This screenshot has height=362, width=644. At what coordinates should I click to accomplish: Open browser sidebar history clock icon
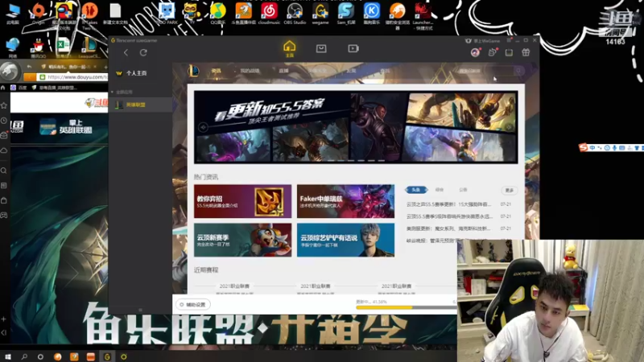(4, 121)
